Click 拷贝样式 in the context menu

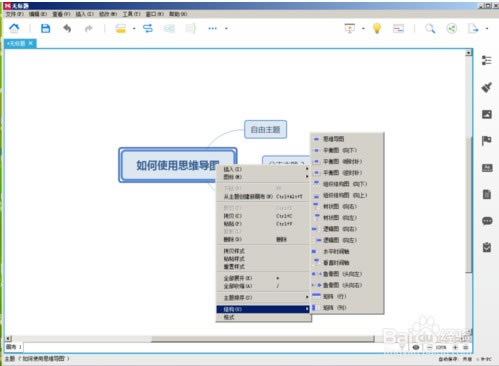click(x=264, y=251)
